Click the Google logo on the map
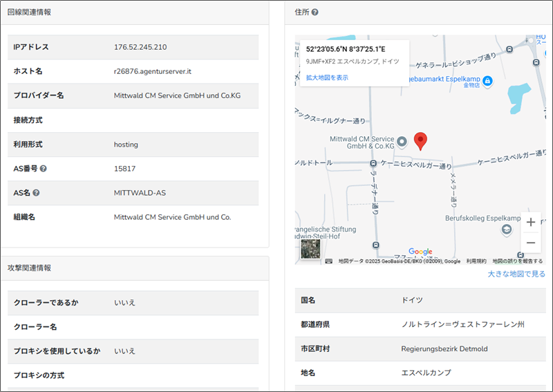The height and width of the screenshot is (392, 553). (420, 252)
